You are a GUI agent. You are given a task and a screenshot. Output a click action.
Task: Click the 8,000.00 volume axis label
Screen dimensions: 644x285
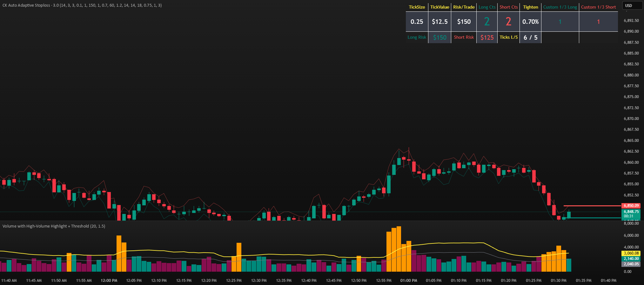click(631, 223)
